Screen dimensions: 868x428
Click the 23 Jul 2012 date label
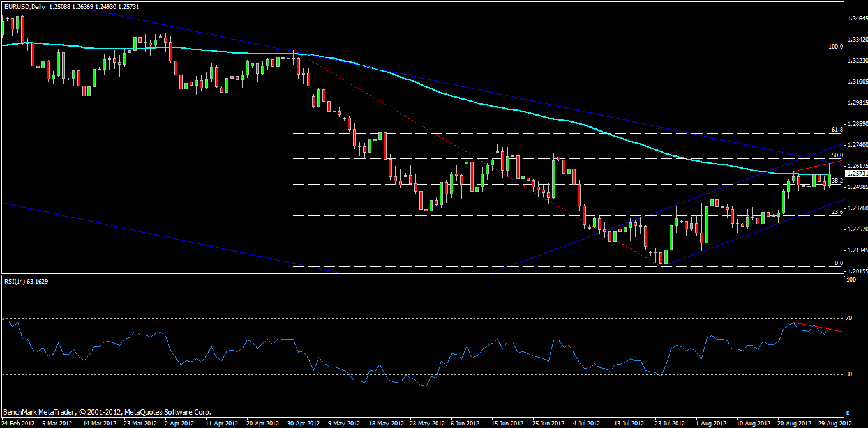669,423
